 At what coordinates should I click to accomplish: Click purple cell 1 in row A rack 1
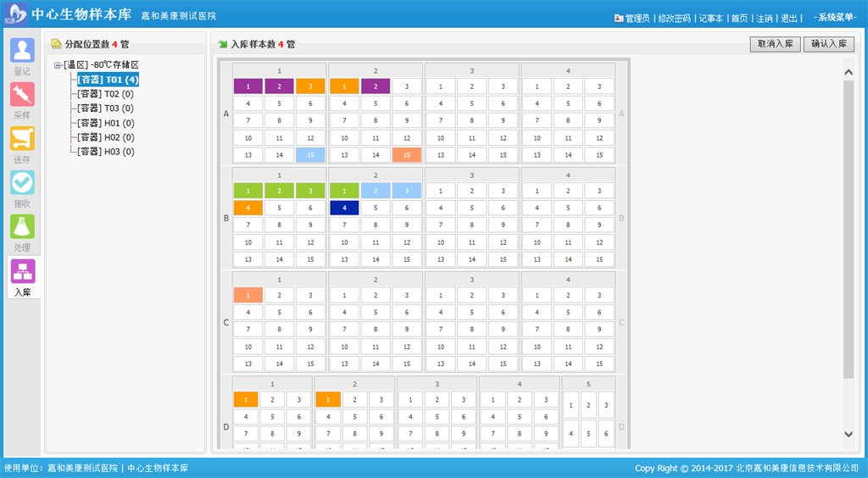coord(248,86)
